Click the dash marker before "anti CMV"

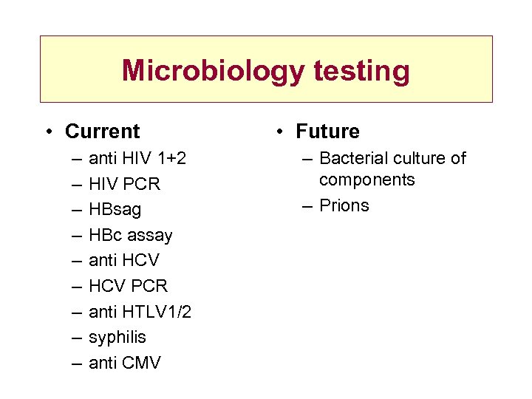click(x=77, y=363)
